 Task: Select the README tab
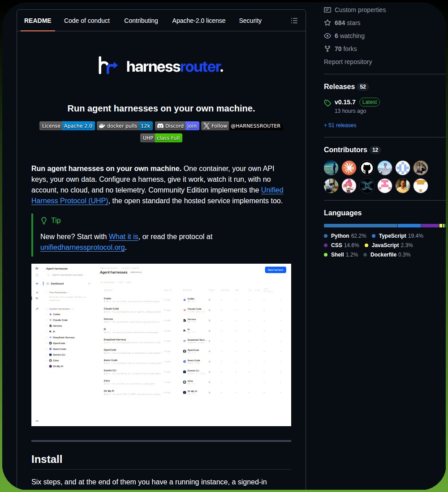point(38,21)
